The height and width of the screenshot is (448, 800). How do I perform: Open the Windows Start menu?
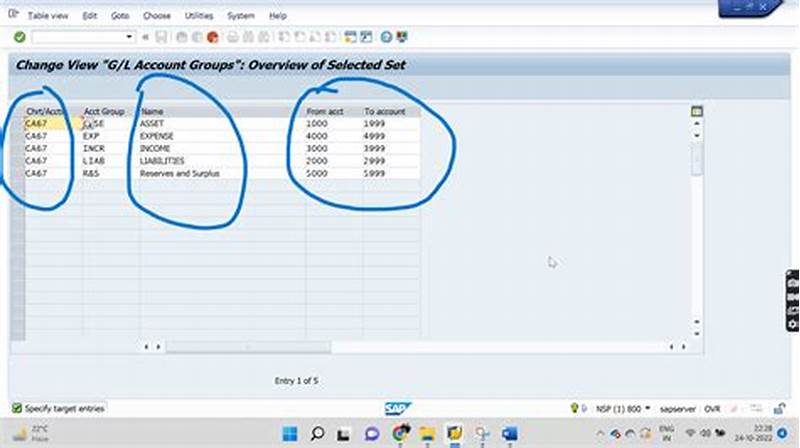[290, 434]
